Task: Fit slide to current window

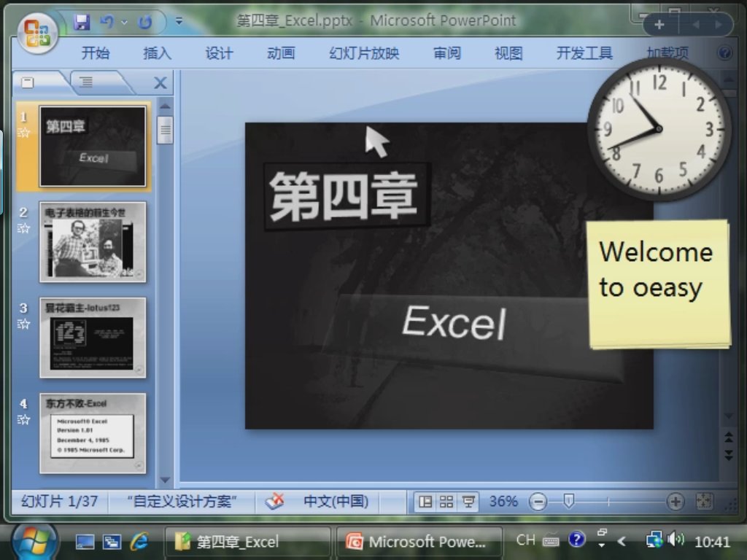Action: tap(704, 501)
